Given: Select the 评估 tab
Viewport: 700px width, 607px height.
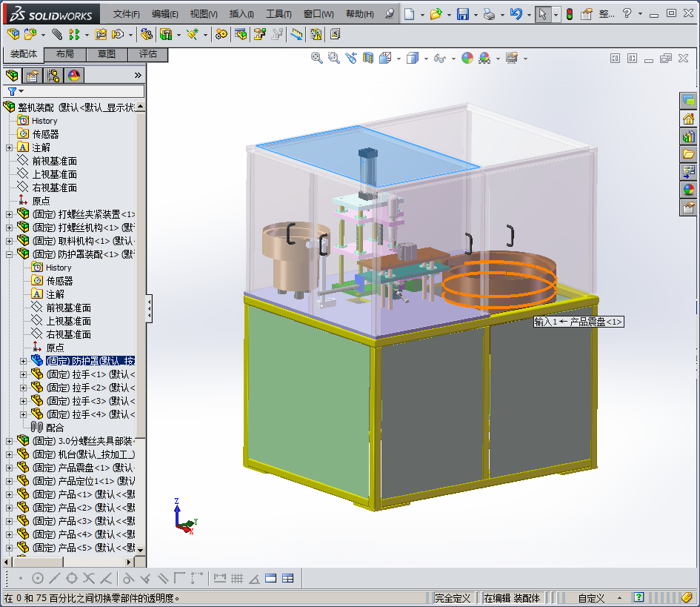Looking at the screenshot, I should point(148,54).
